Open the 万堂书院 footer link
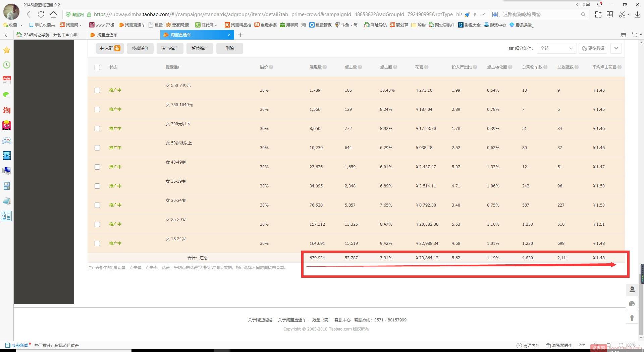 click(320, 320)
